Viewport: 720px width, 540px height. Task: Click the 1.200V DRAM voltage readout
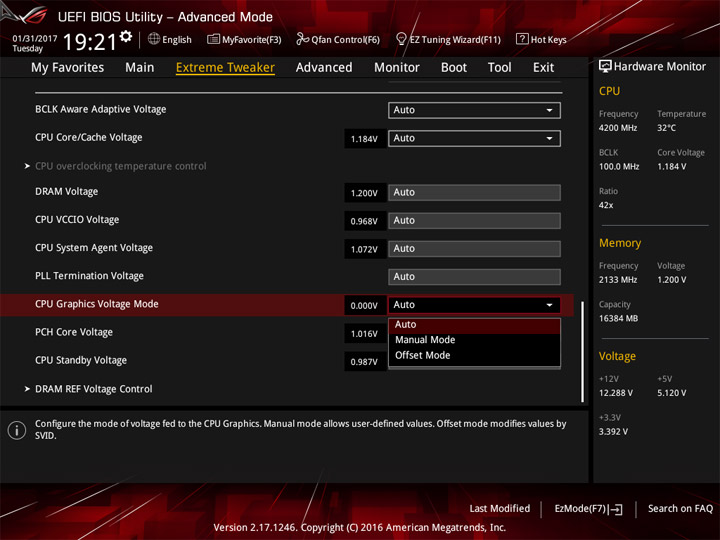pos(364,193)
